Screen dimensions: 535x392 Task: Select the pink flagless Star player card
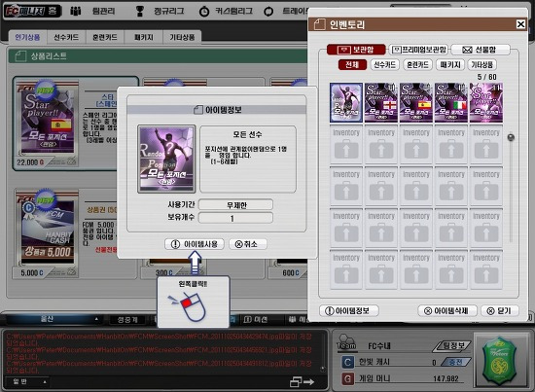coord(486,102)
